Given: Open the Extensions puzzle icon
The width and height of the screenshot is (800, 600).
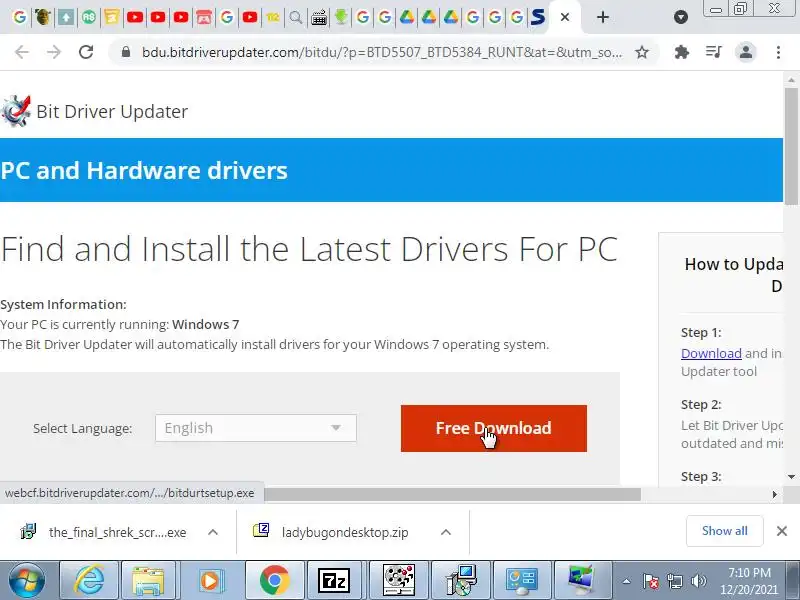Looking at the screenshot, I should (x=682, y=52).
